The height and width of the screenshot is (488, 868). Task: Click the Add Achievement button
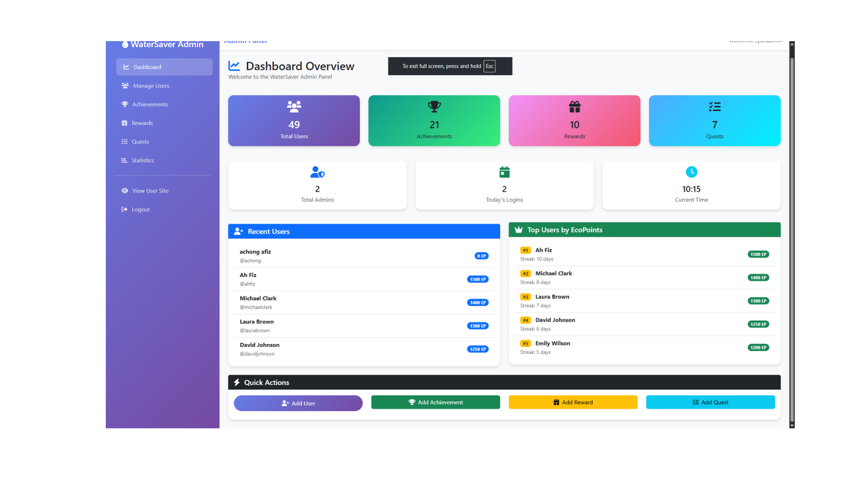436,402
